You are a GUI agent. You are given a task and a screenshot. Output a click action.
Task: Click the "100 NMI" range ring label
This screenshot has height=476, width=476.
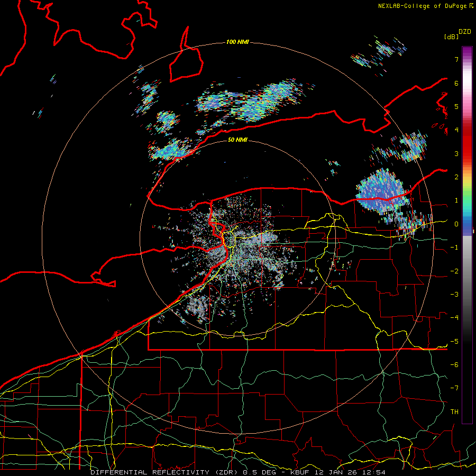(237, 42)
